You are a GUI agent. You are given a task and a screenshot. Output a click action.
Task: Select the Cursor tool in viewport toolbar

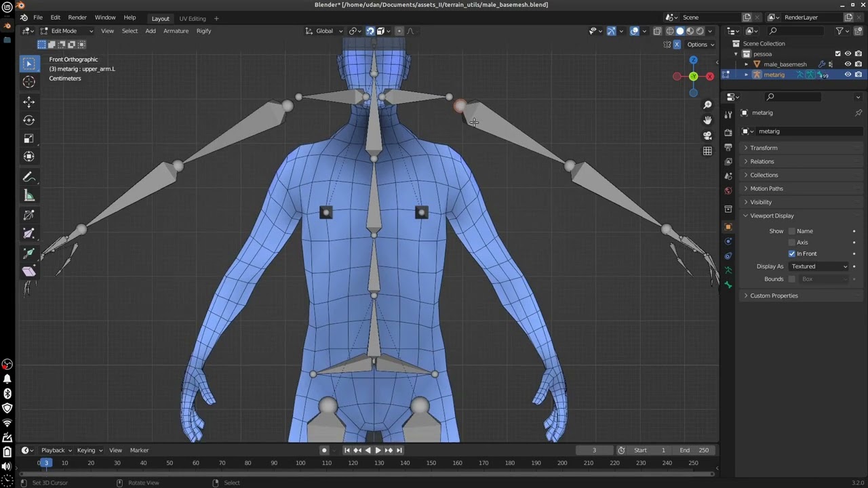click(28, 82)
